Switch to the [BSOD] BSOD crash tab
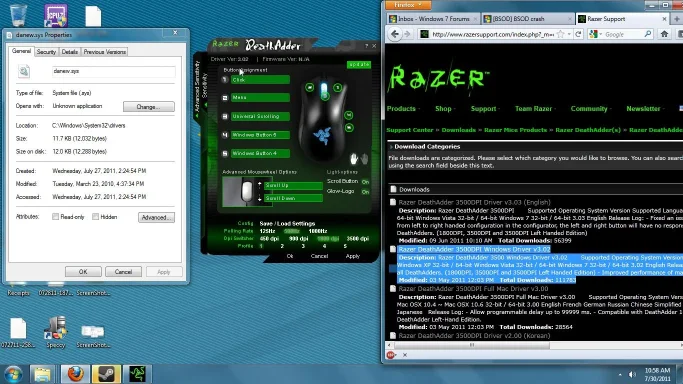683x384 pixels. point(528,19)
